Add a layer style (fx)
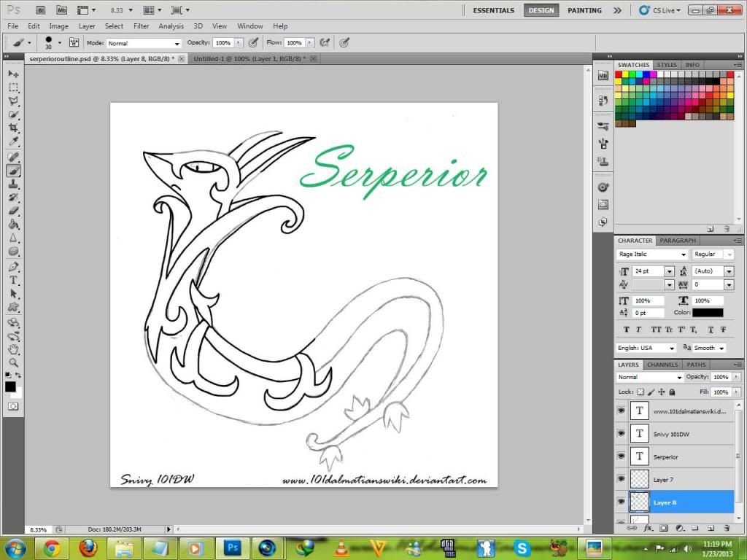This screenshot has width=747, height=560. 648,528
